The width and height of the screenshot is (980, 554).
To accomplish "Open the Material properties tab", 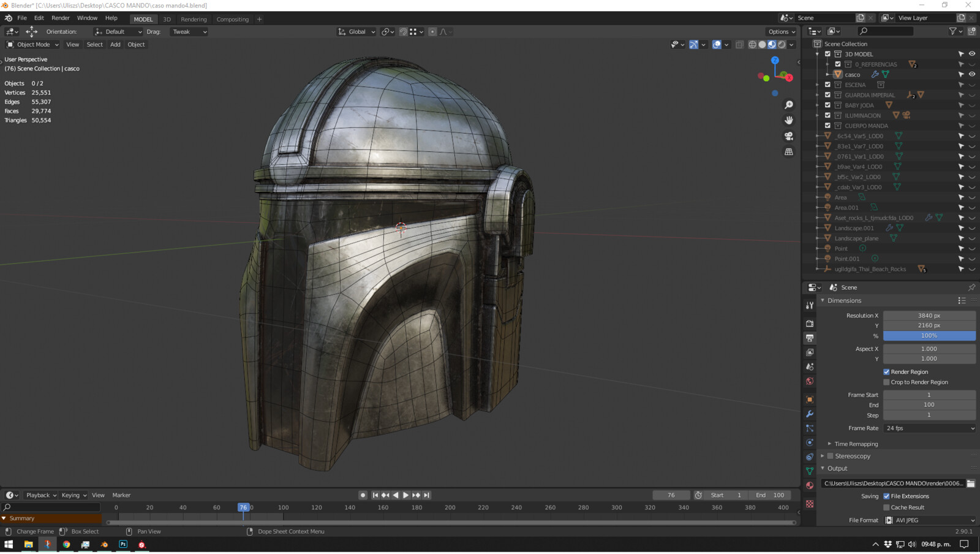I will (x=810, y=485).
